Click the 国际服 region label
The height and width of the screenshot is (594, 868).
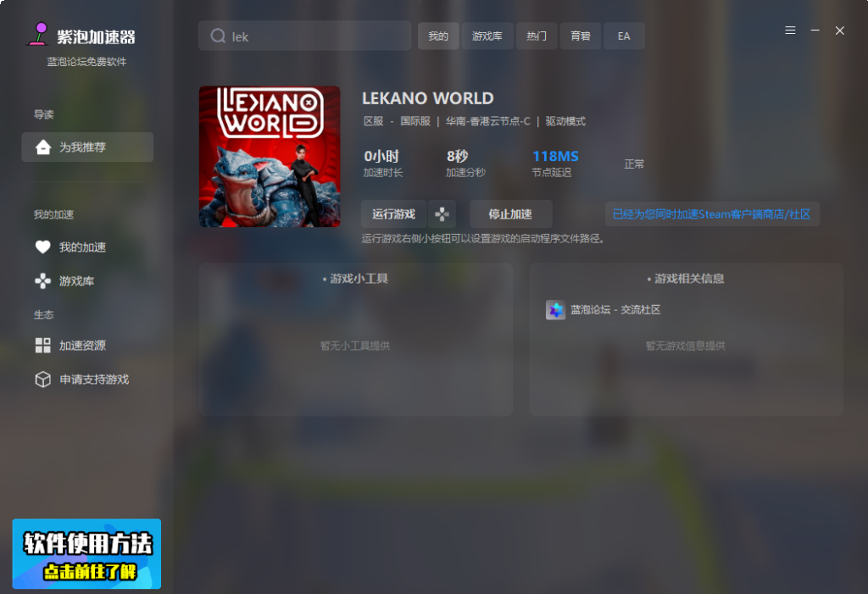coord(415,121)
